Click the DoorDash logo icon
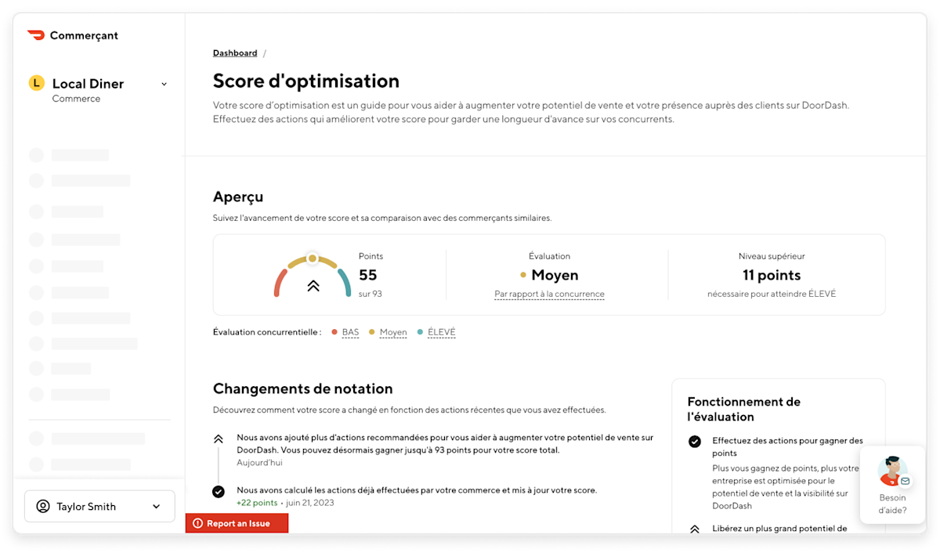940x560 pixels. (36, 35)
